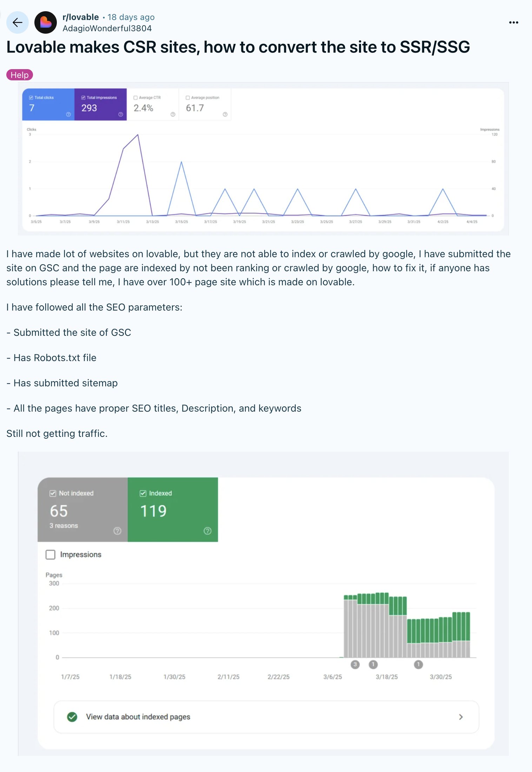Toggle the Total impressions checkbox
The image size is (532, 772).
click(x=84, y=98)
